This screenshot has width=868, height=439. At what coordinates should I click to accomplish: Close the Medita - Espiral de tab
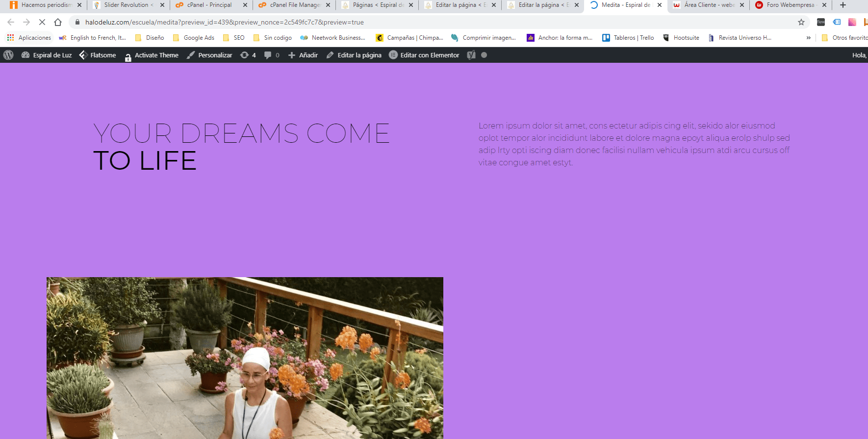(x=660, y=5)
